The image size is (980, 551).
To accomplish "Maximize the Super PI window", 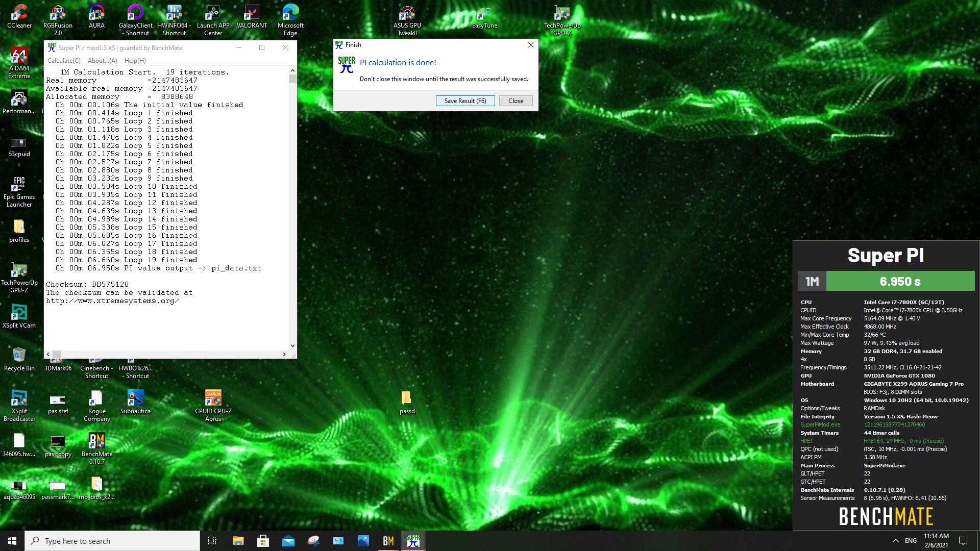I will [262, 47].
